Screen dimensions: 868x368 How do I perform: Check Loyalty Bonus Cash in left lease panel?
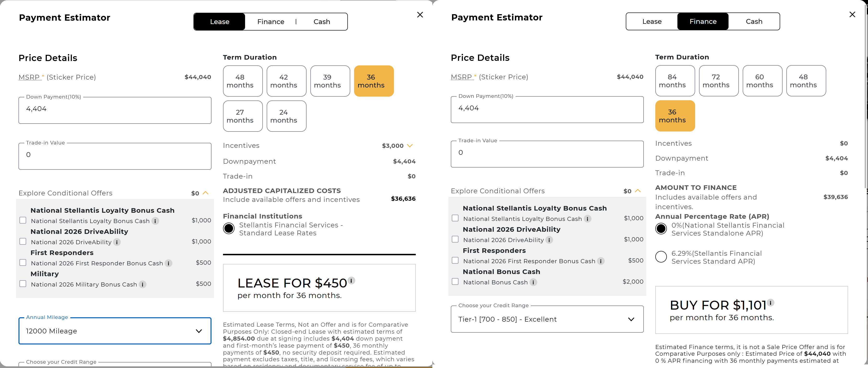pos(23,220)
